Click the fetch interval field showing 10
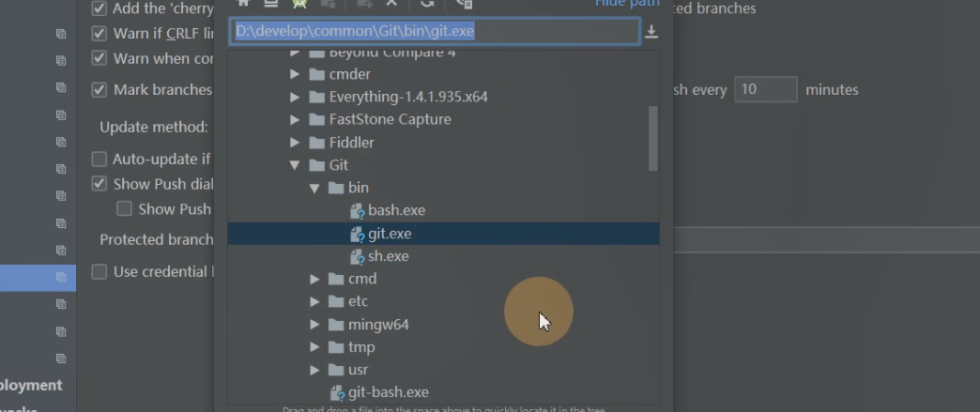The width and height of the screenshot is (980, 412). tap(766, 89)
